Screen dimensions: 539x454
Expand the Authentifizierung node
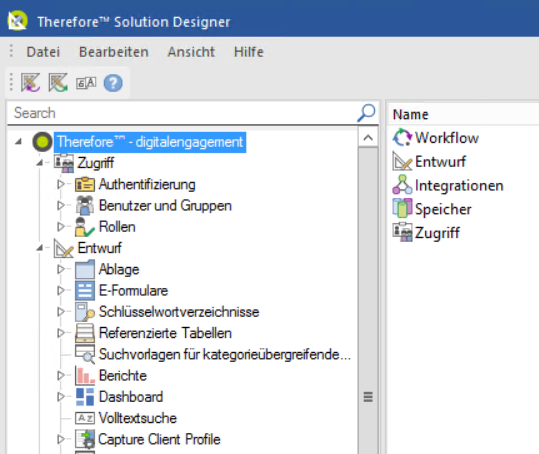point(61,184)
